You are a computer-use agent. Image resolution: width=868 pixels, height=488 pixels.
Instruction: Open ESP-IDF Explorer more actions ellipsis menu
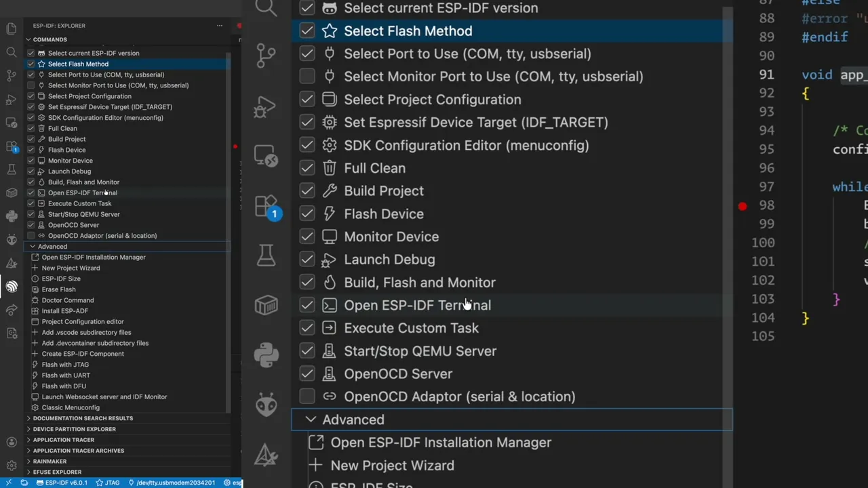click(x=219, y=26)
